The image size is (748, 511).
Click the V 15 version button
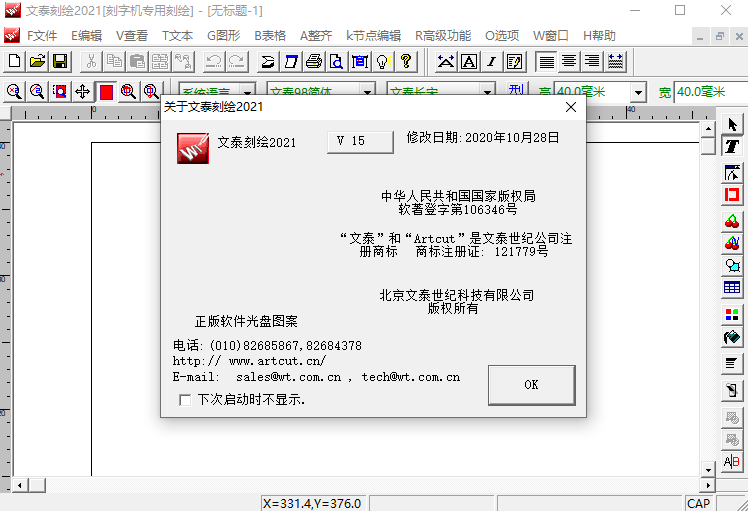[360, 142]
